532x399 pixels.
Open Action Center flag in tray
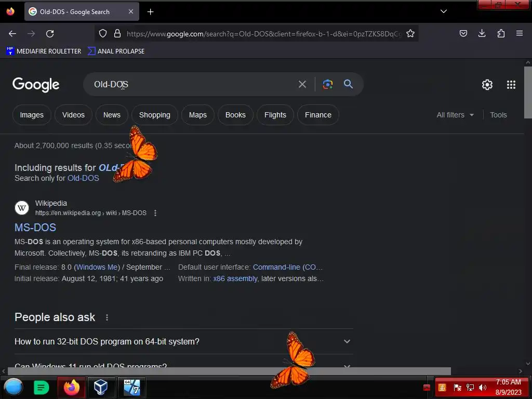point(457,388)
